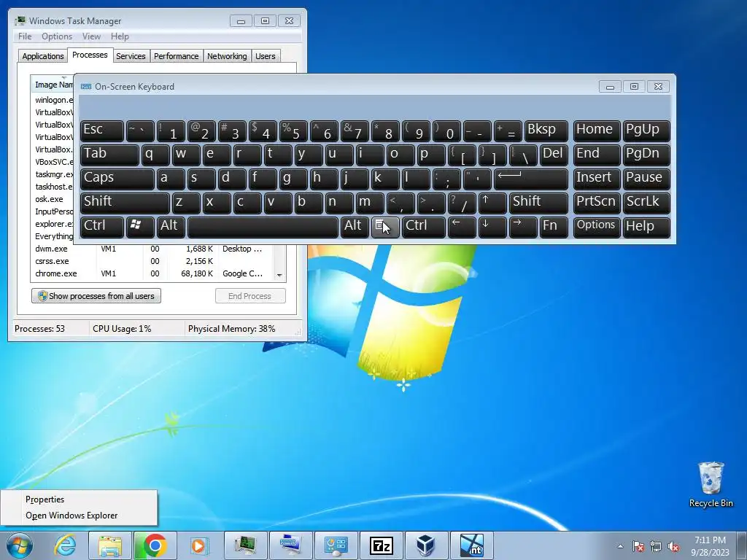Click the Action Center flag tray icon
This screenshot has width=747, height=560.
(x=638, y=546)
